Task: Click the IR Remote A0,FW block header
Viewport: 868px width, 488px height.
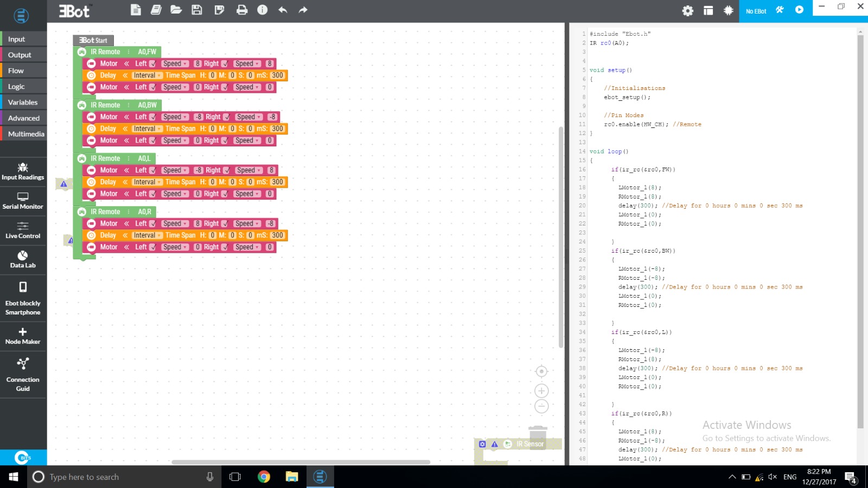Action: pos(117,52)
